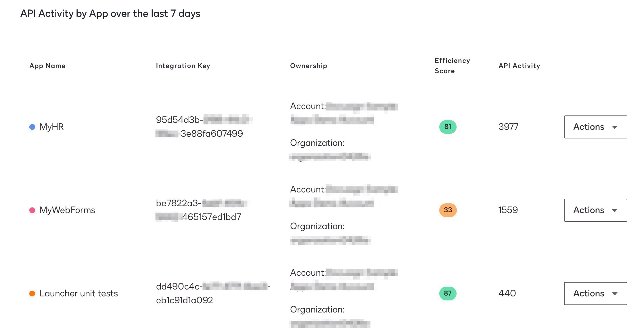Select the green score badge showing 81
The height and width of the screenshot is (328, 644).
(x=447, y=127)
